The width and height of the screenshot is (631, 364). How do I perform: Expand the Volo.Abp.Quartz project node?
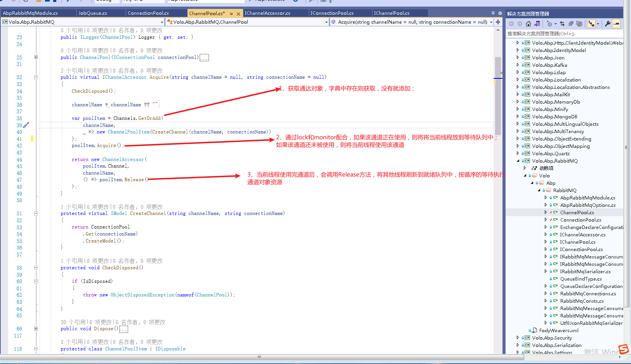click(x=518, y=154)
